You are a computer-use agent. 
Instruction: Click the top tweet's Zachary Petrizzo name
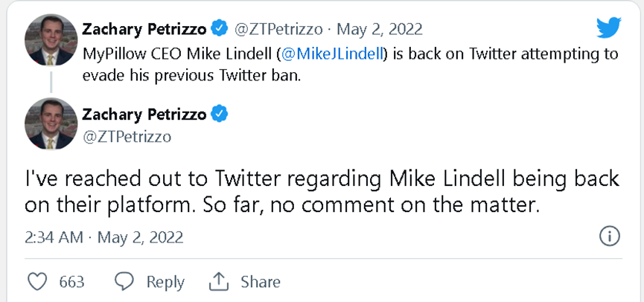[144, 29]
